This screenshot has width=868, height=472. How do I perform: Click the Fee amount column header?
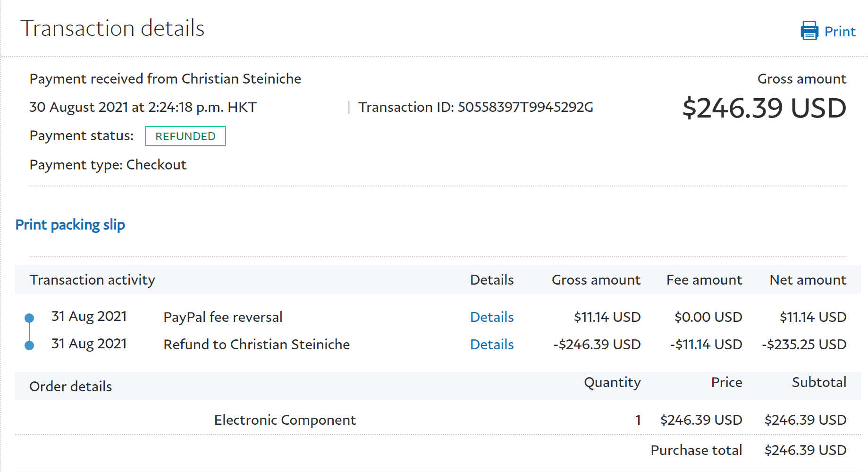pos(704,280)
